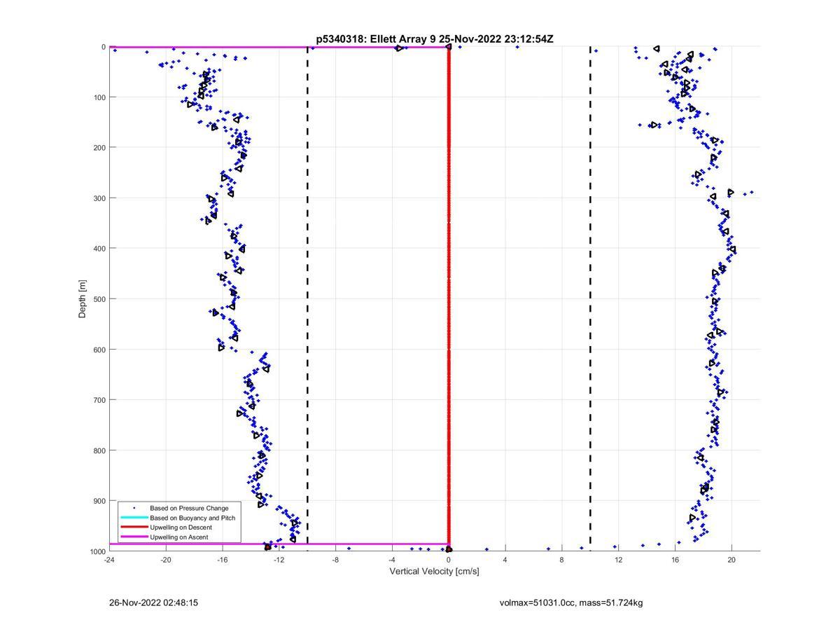The image size is (840, 620).
Task: Click y-axis tick label '100'
Action: 99,97
